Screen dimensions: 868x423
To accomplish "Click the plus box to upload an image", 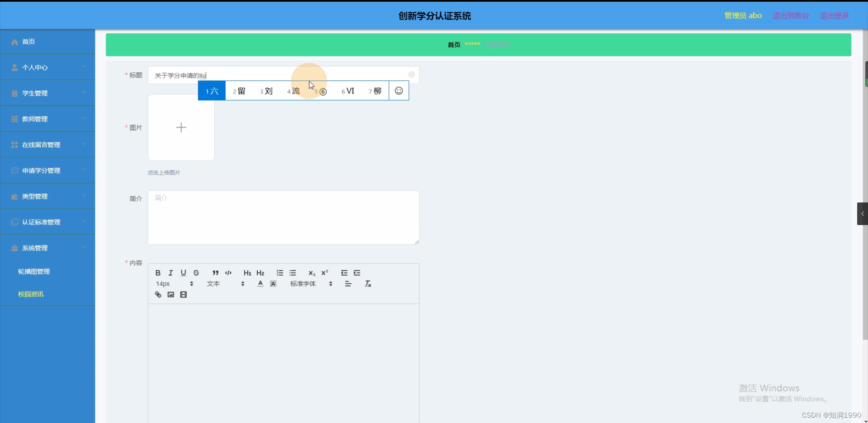I will pyautogui.click(x=181, y=127).
